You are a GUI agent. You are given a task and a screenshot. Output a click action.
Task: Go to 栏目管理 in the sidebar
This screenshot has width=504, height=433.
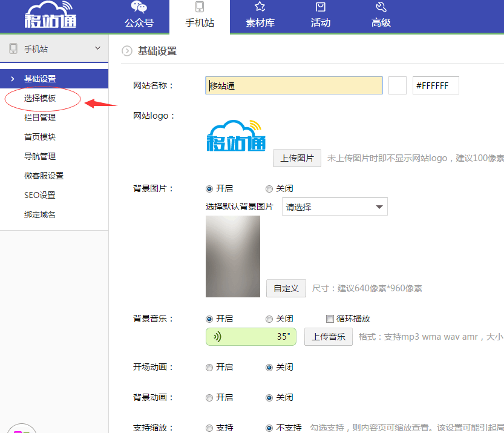pos(40,117)
